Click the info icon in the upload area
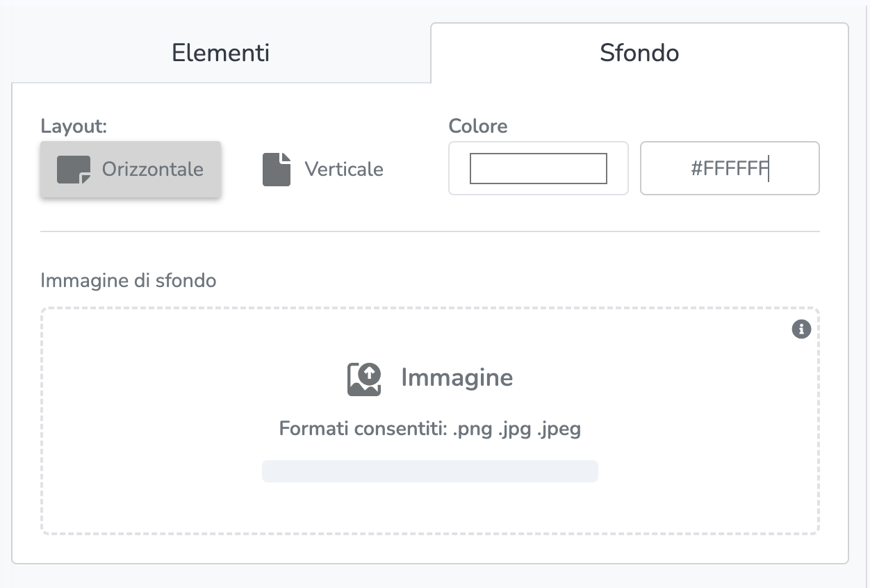The height and width of the screenshot is (588, 870). pyautogui.click(x=801, y=329)
